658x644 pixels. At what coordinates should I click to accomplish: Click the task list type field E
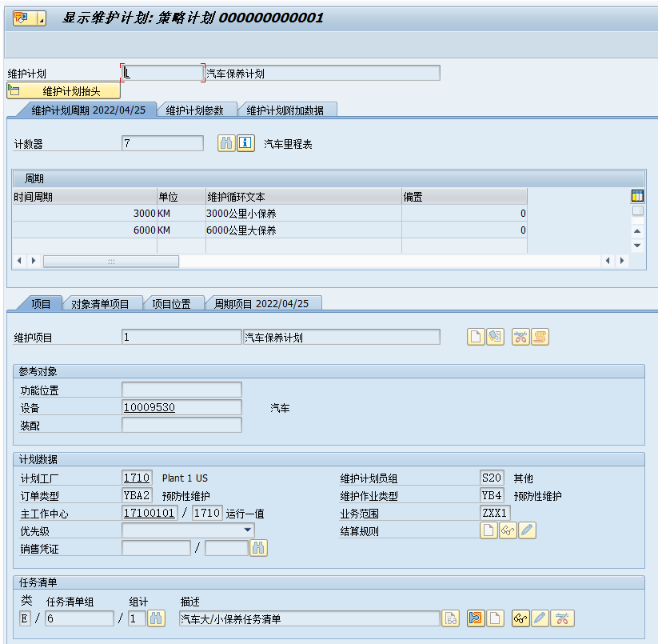pyautogui.click(x=25, y=618)
